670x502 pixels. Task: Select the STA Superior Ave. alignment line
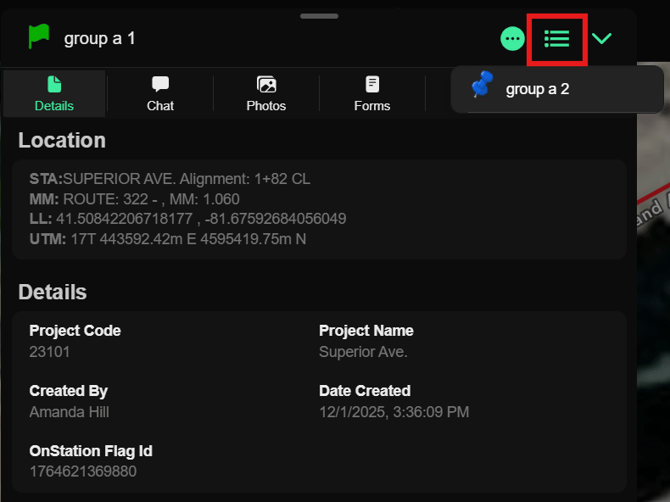coord(169,179)
